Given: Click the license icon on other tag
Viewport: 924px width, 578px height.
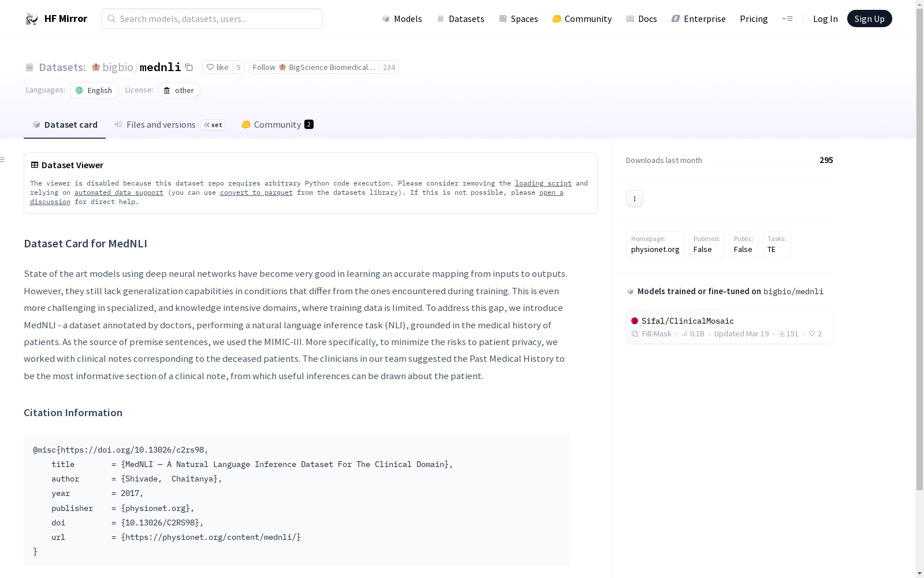Looking at the screenshot, I should 167,90.
